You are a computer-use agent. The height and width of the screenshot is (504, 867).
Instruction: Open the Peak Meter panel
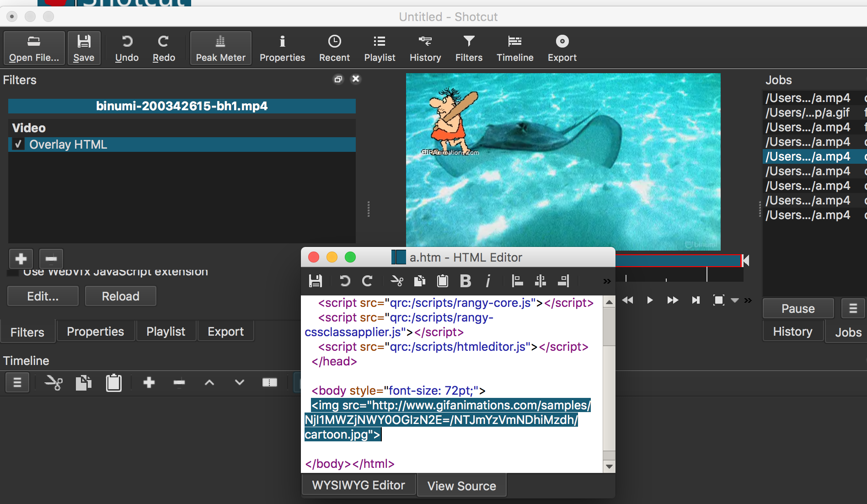click(x=220, y=48)
